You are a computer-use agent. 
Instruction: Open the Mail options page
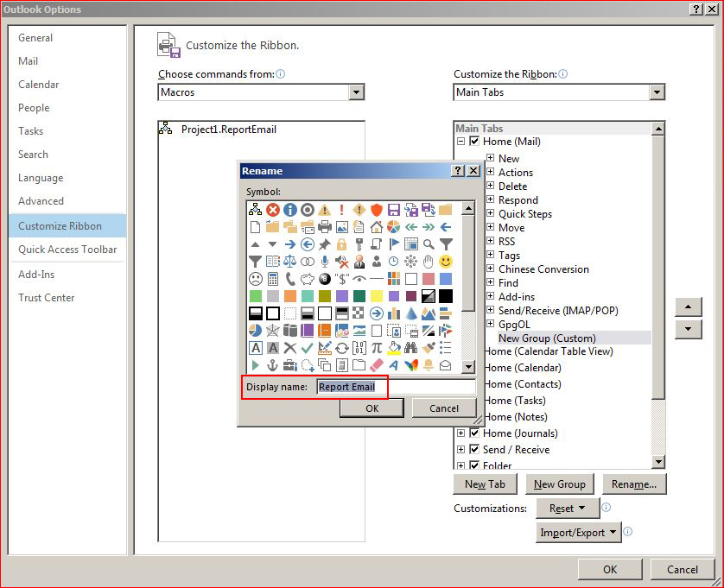click(29, 61)
